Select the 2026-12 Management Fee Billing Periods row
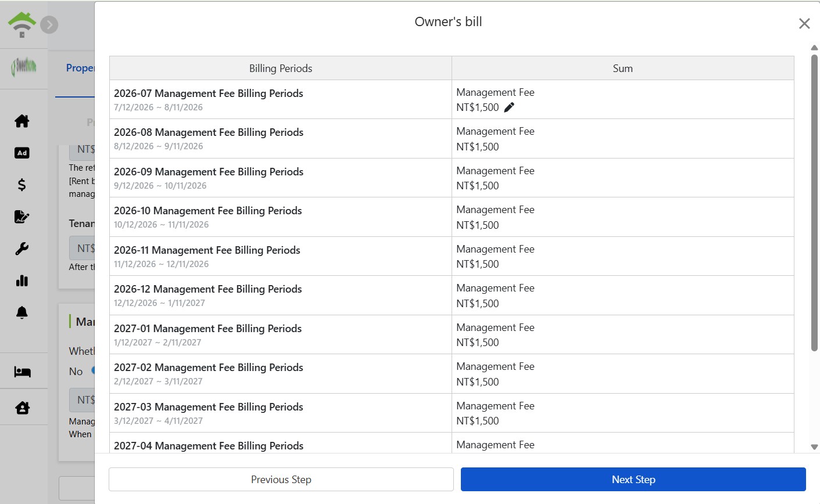 (452, 296)
